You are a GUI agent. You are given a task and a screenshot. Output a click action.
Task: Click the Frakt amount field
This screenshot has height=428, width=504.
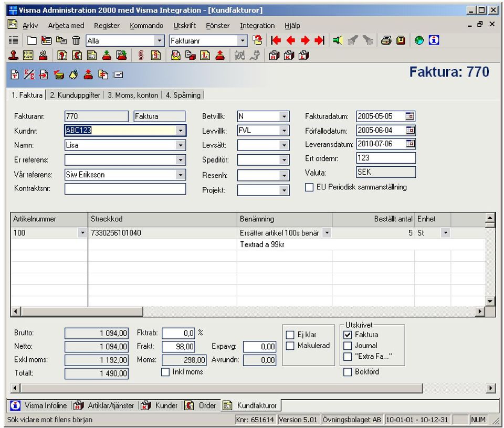click(x=178, y=347)
